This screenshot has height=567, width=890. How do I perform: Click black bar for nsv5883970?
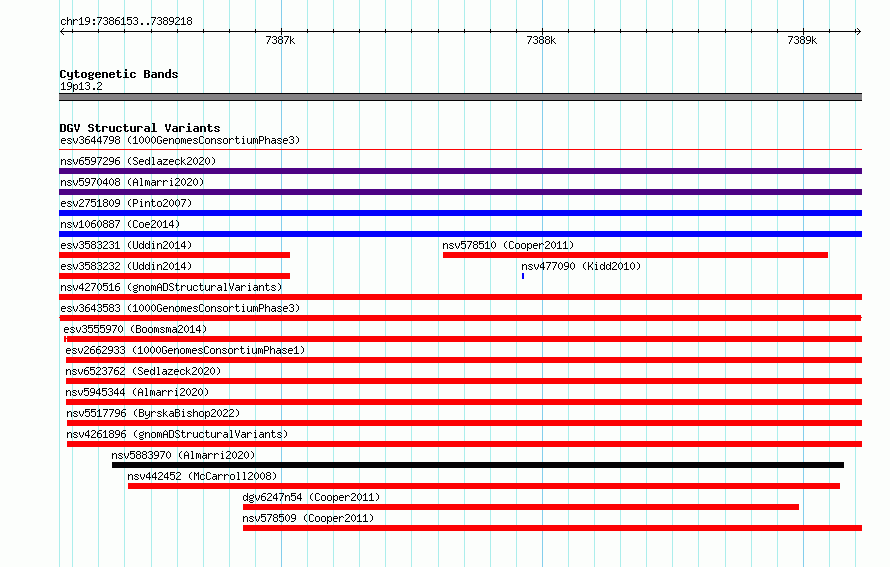[478, 465]
